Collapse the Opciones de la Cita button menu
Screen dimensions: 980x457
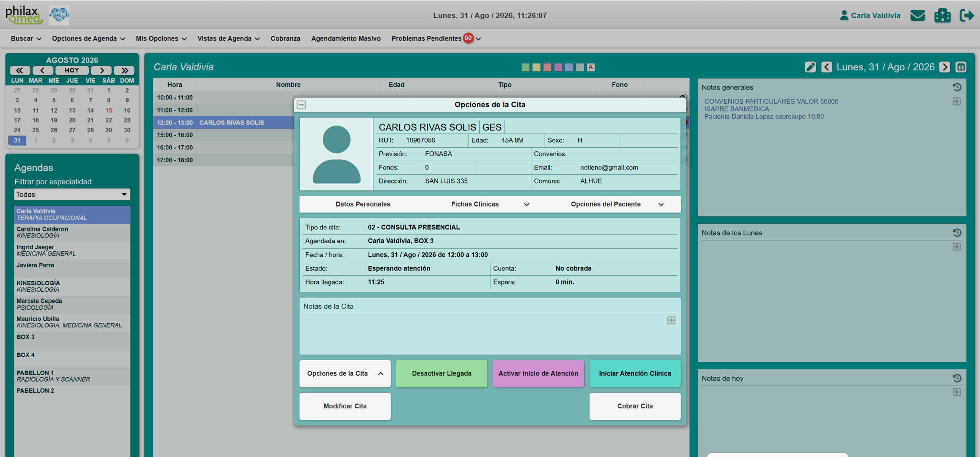(x=345, y=374)
